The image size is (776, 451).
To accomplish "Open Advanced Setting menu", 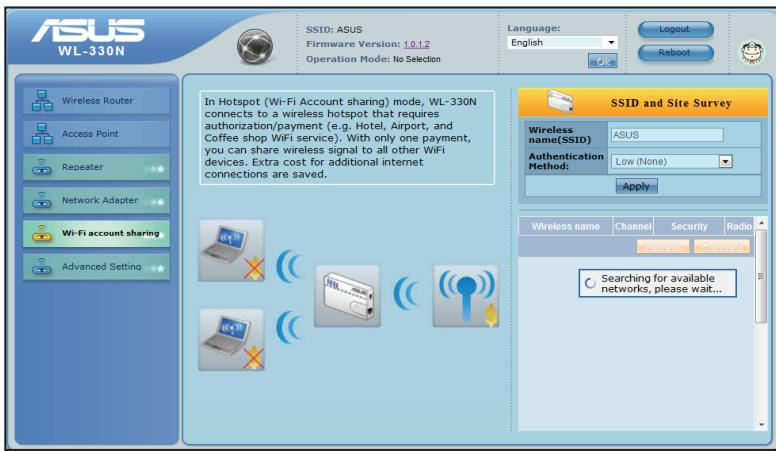I will [x=97, y=266].
